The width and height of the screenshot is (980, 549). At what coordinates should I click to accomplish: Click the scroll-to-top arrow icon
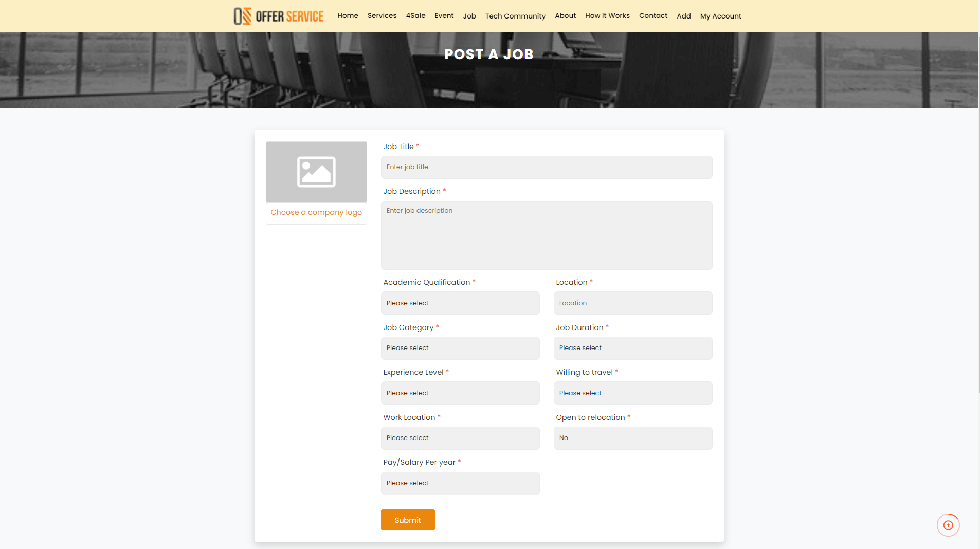(x=948, y=525)
